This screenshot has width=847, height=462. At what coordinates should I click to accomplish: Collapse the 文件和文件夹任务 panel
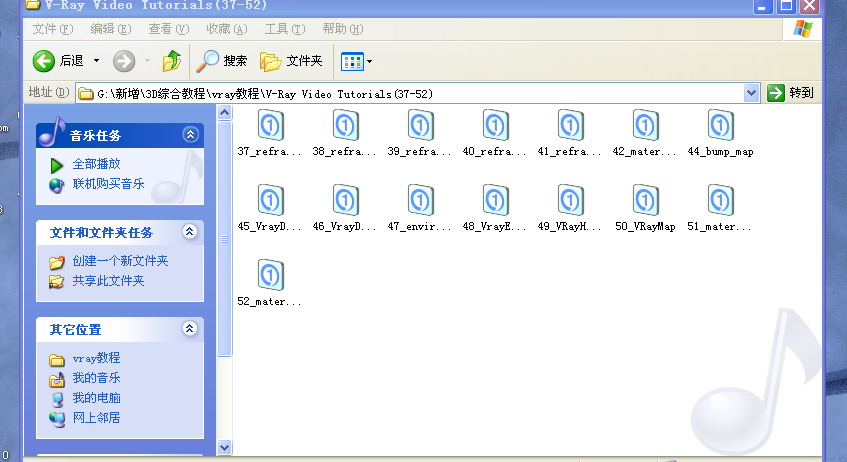click(190, 232)
